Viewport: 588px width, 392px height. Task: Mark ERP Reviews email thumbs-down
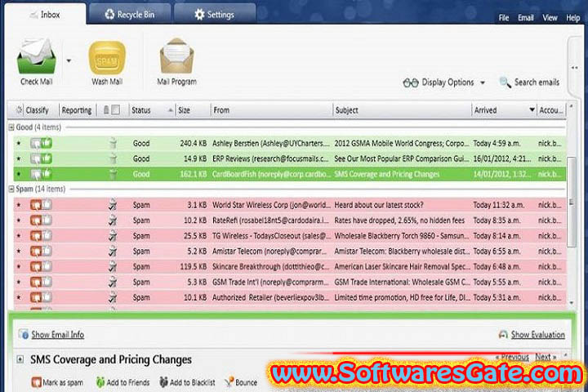click(36, 158)
